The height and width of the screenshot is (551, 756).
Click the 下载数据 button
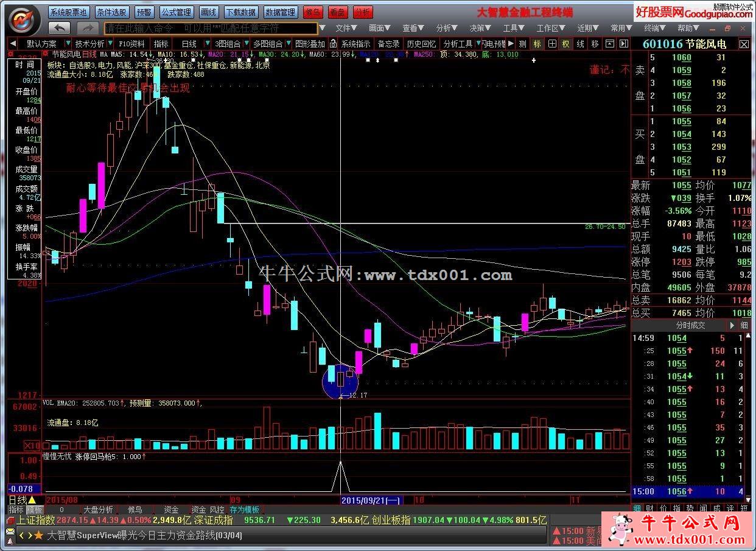click(x=241, y=12)
